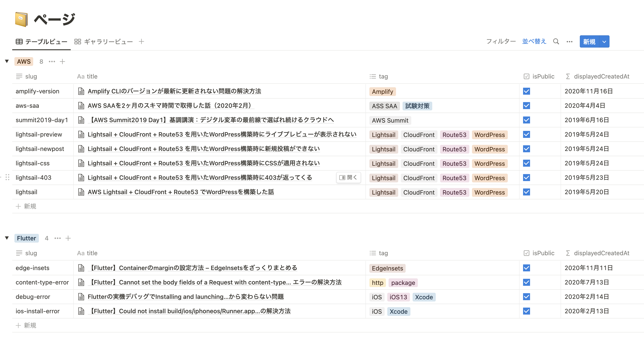
Task: Open the Installing and launching Flutter article
Action: [x=186, y=296]
